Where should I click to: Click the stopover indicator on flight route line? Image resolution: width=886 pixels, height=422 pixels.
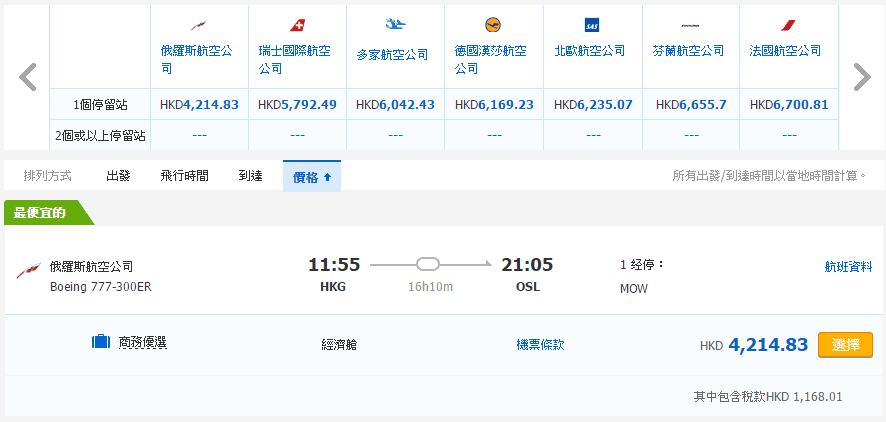pyautogui.click(x=428, y=265)
